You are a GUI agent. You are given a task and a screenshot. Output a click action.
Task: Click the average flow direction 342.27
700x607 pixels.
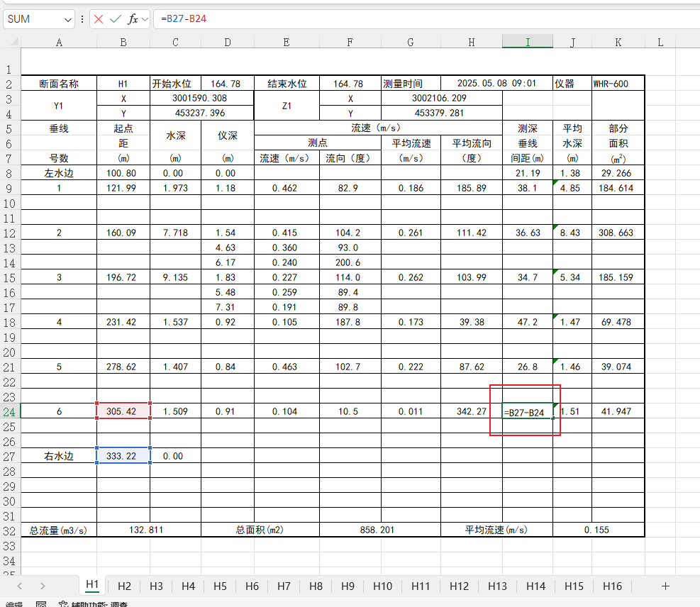pyautogui.click(x=472, y=411)
